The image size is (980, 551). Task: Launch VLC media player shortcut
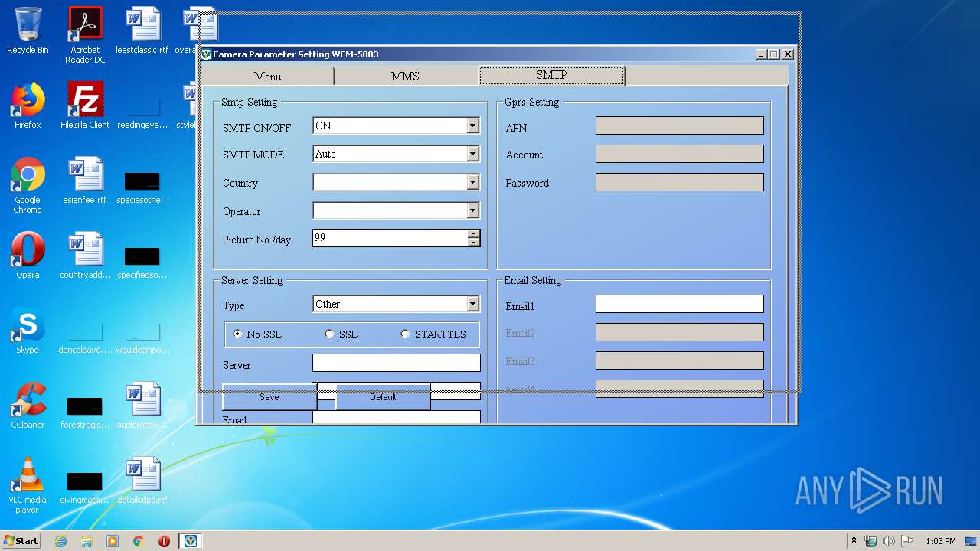pyautogui.click(x=28, y=485)
